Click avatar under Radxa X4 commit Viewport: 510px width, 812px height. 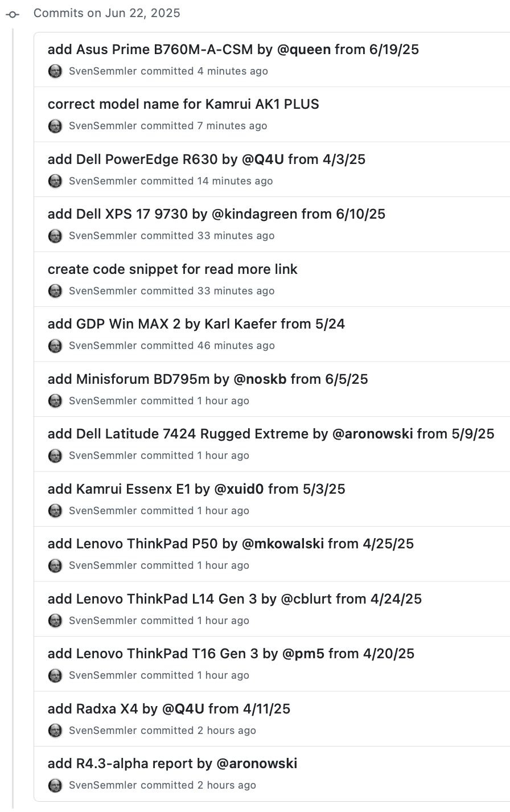(55, 731)
